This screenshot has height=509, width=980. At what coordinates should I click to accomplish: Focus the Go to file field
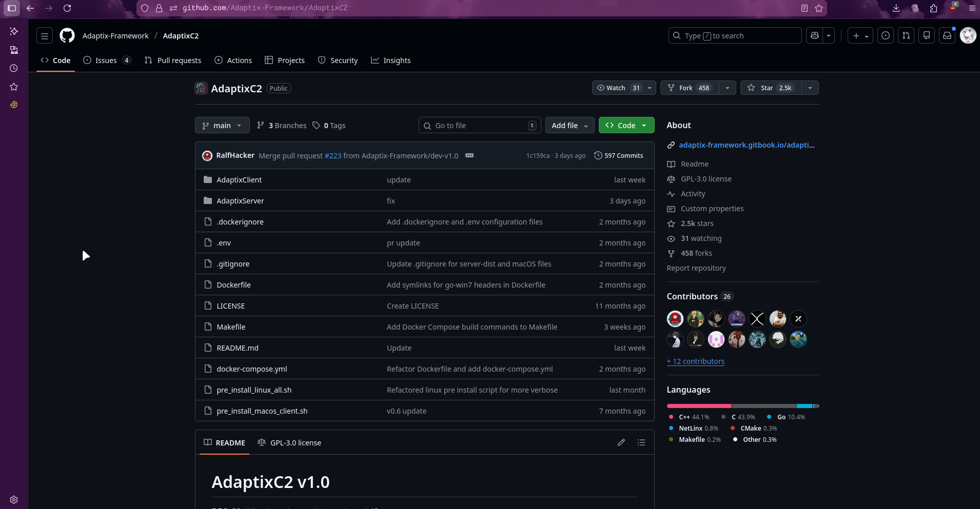pos(480,126)
